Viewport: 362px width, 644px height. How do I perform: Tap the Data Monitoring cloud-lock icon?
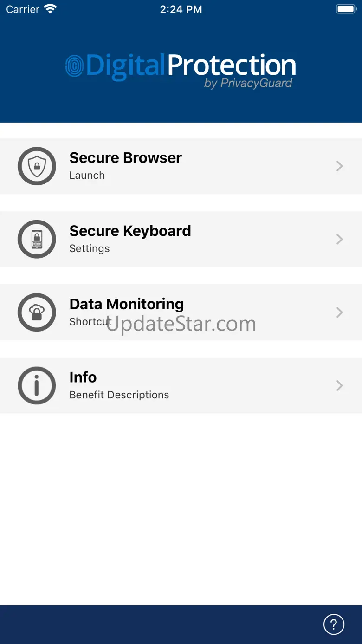pyautogui.click(x=37, y=312)
